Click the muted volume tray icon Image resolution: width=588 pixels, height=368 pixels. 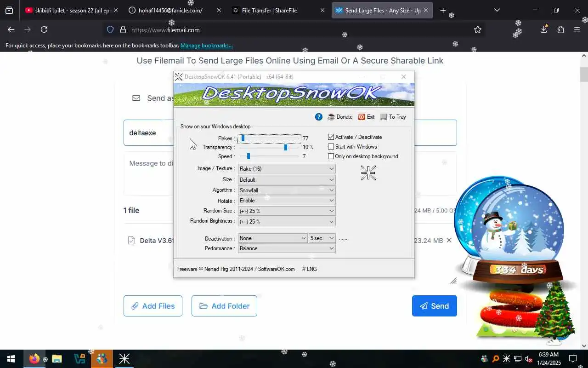528,359
